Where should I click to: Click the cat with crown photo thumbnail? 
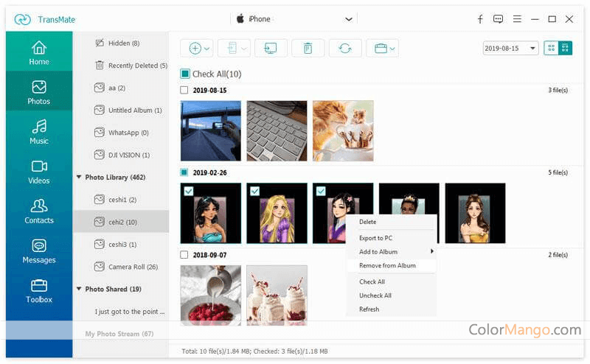343,131
